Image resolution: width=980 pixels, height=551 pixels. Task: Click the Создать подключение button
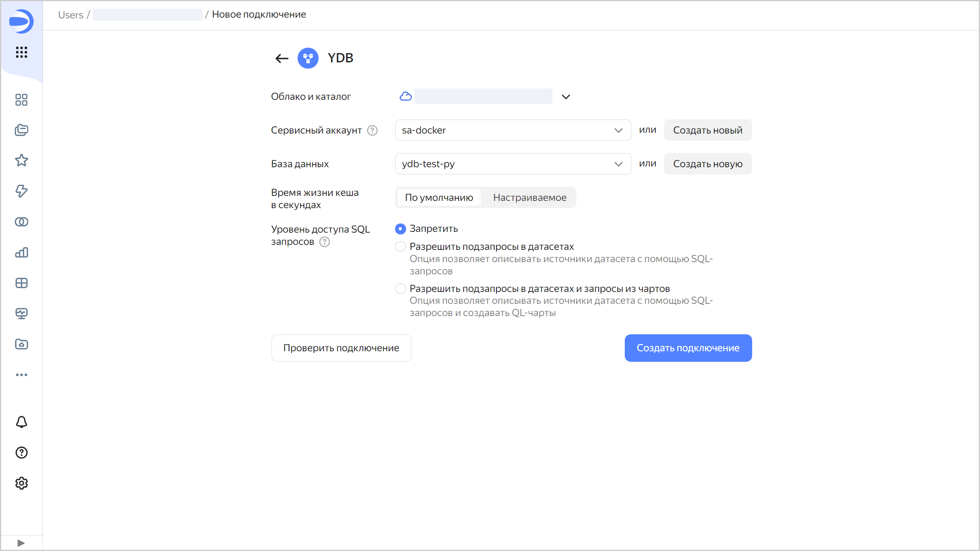click(x=688, y=348)
